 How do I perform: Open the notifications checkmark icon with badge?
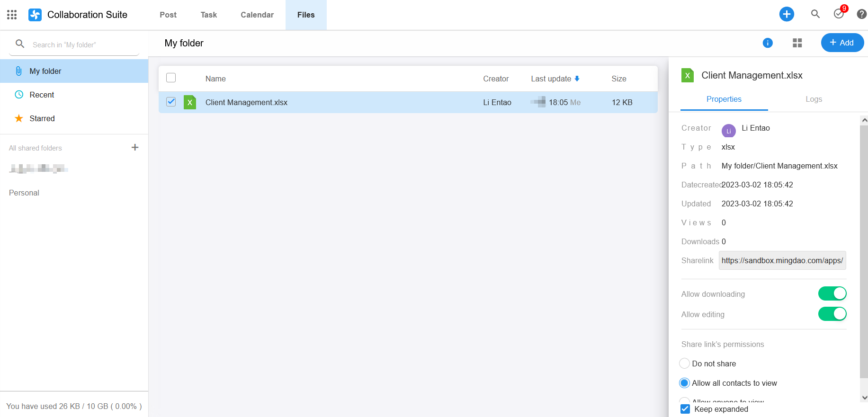pos(839,14)
